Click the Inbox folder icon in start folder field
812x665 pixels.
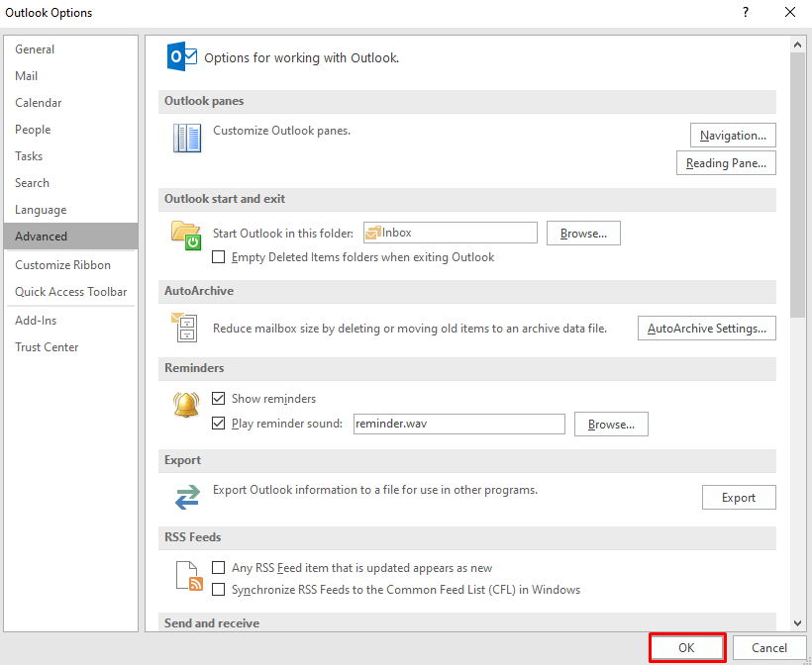[373, 234]
